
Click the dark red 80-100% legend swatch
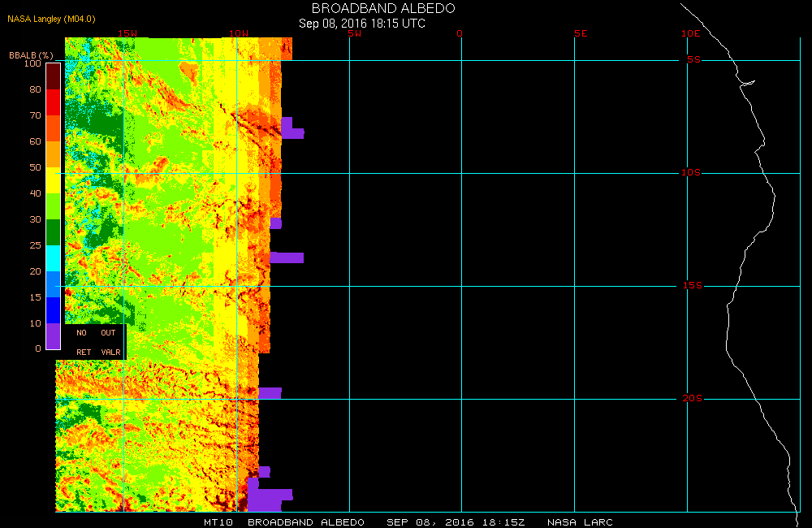[x=52, y=76]
